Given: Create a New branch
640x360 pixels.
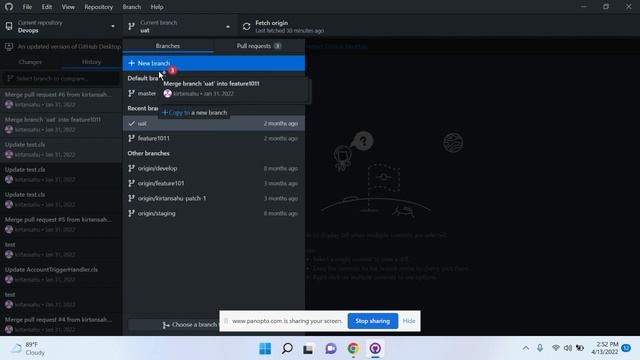Looking at the screenshot, I should [213, 63].
